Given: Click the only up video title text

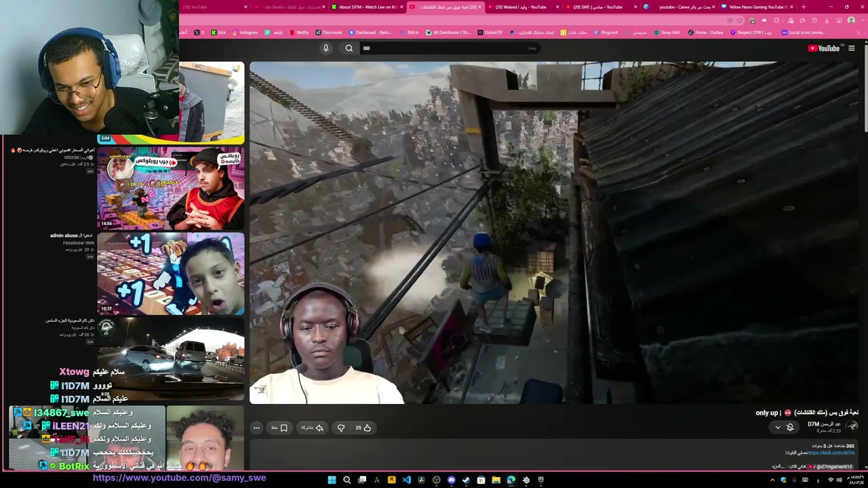Looking at the screenshot, I should [807, 413].
